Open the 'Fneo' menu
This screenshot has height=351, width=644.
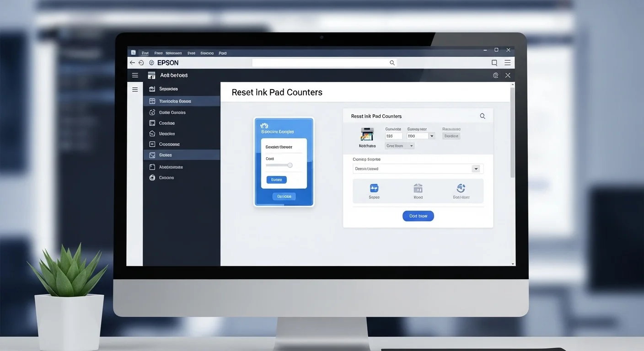[x=159, y=53]
